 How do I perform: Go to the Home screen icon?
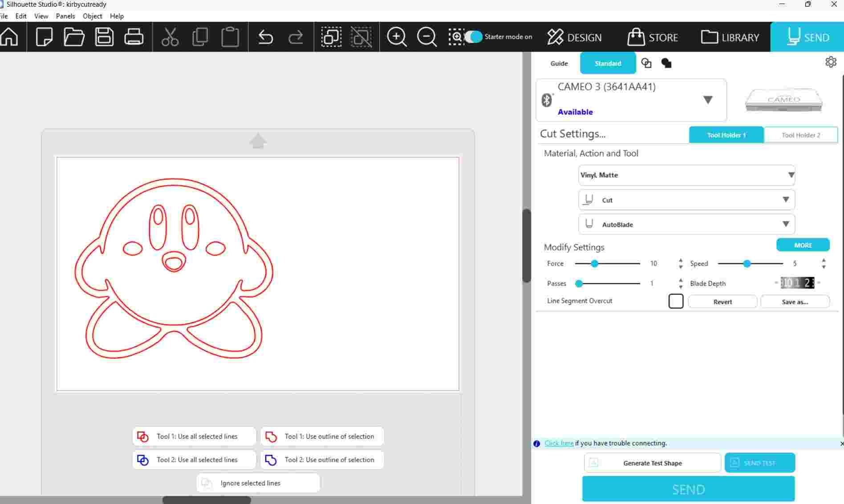pos(9,36)
